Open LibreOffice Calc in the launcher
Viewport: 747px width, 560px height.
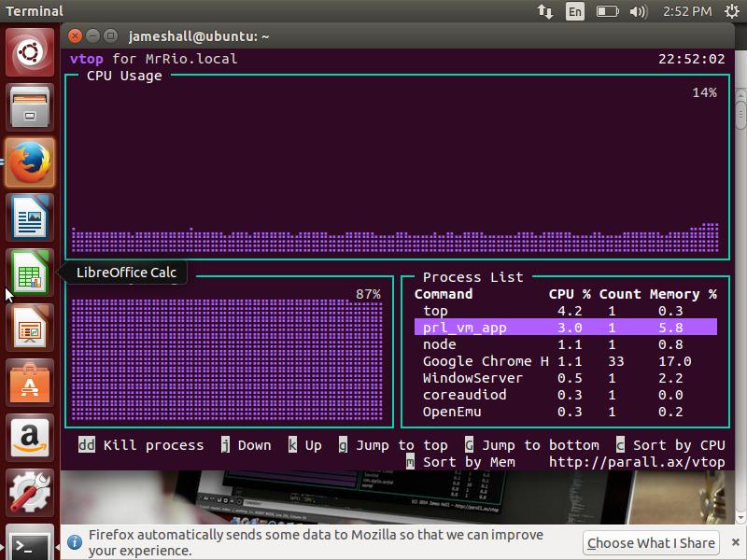[x=30, y=273]
